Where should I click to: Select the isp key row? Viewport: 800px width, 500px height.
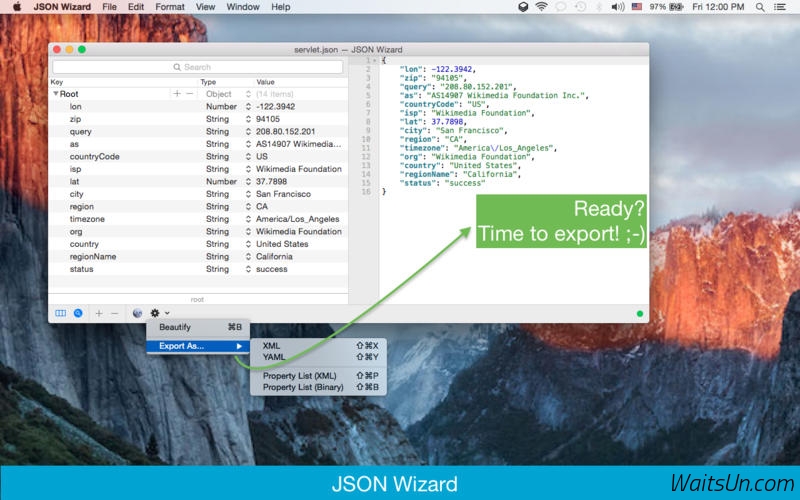(198, 169)
